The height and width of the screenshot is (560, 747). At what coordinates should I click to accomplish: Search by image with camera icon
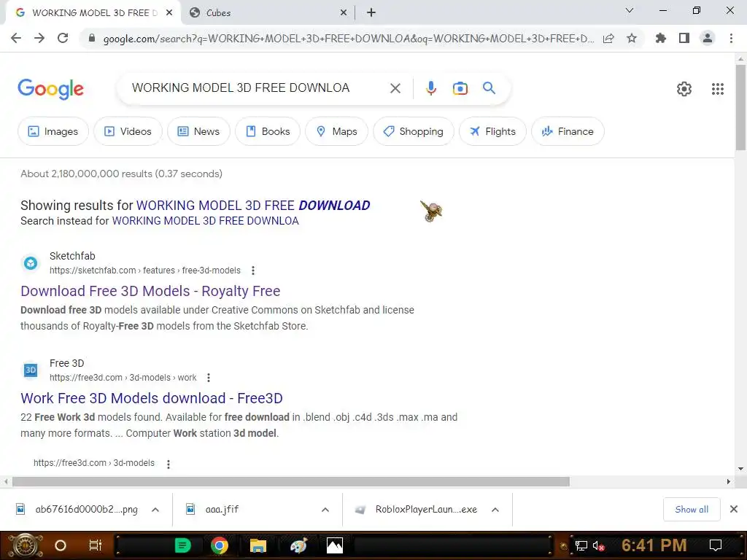460,88
